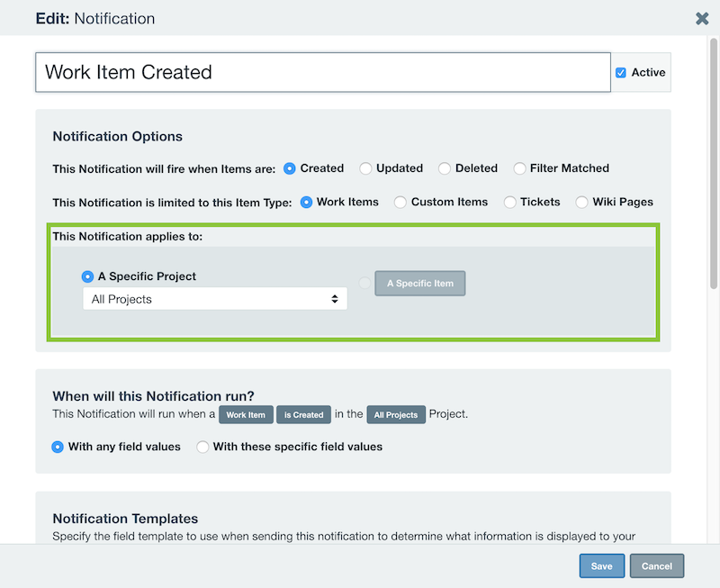Select the Updated radio option
Screen dimensions: 720x588
click(365, 168)
